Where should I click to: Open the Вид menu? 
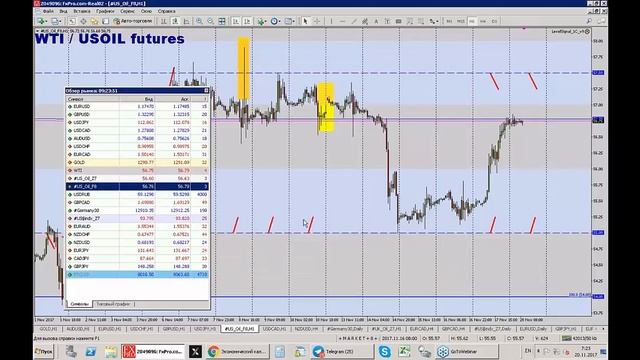point(64,11)
